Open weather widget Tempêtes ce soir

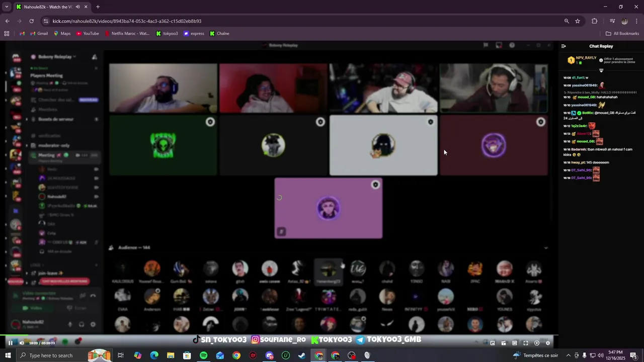pyautogui.click(x=535, y=355)
